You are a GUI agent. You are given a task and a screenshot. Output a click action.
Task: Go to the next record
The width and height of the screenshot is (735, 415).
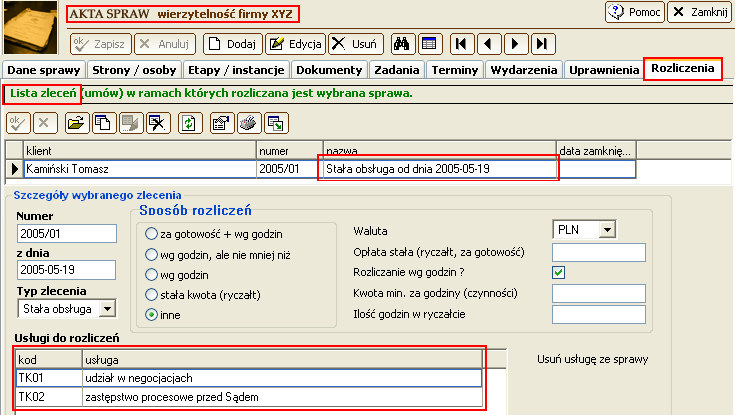(x=516, y=44)
